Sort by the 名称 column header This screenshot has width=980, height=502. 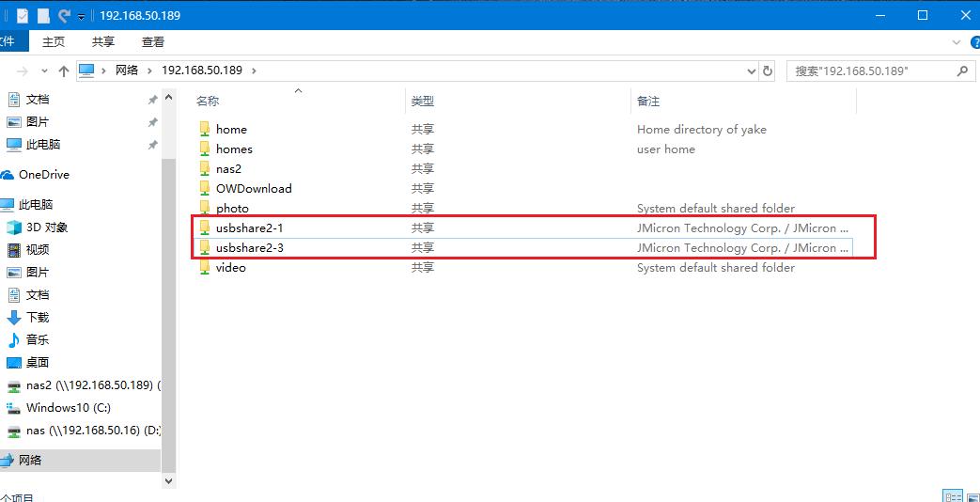208,102
